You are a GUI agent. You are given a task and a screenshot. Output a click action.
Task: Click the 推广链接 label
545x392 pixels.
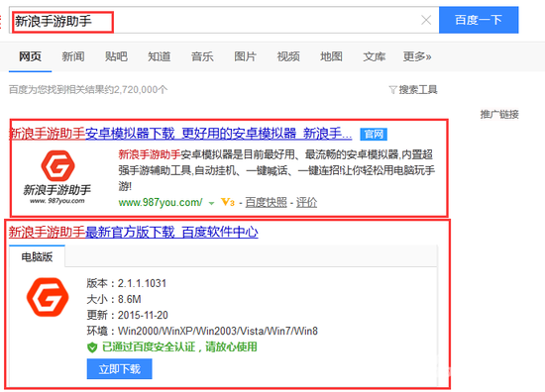coord(499,114)
